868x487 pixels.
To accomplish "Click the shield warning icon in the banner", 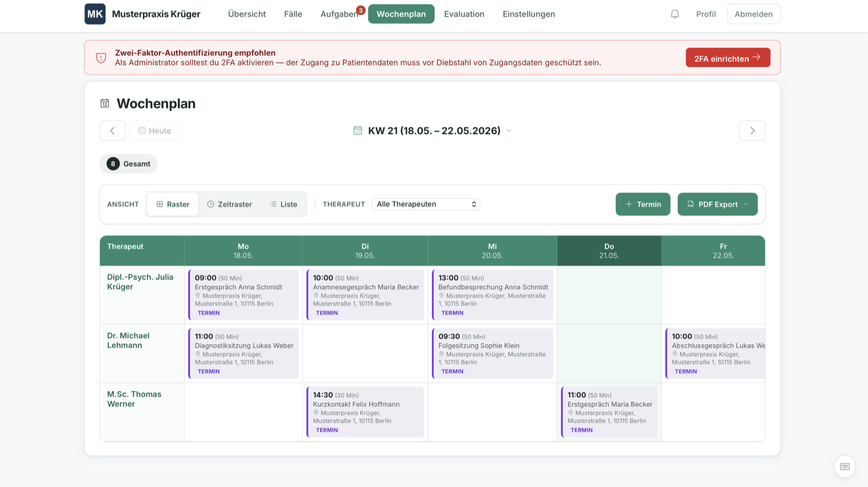I will click(x=101, y=58).
